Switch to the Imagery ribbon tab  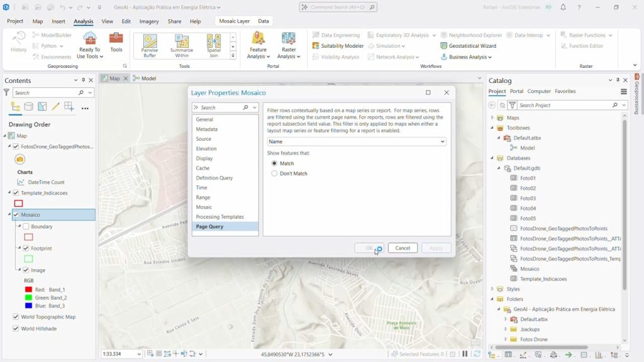coord(148,21)
